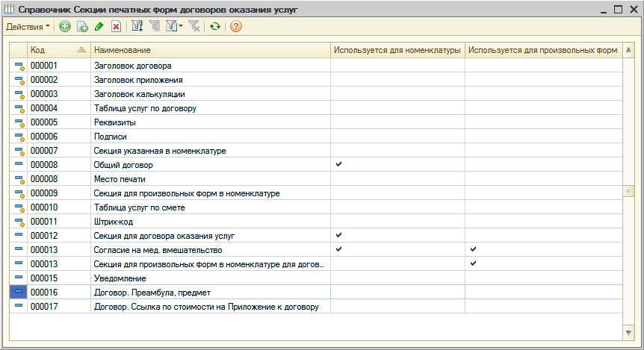Click the first filter settings icon
The image size is (644, 350).
(137, 27)
